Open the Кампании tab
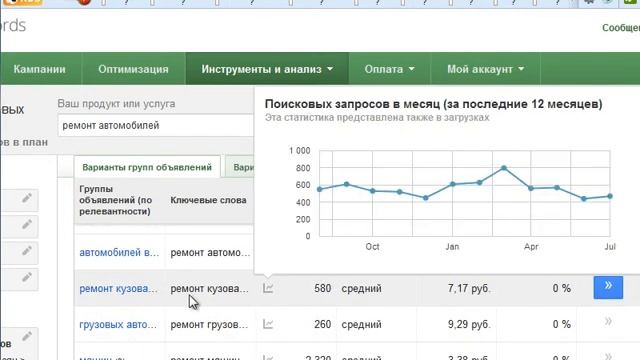Image resolution: width=640 pixels, height=360 pixels. [x=39, y=69]
